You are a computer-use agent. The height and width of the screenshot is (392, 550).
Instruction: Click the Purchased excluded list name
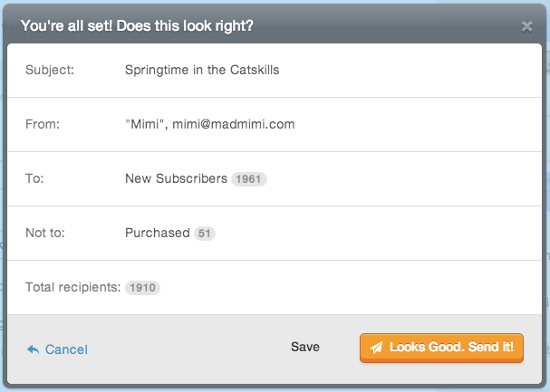pos(157,233)
